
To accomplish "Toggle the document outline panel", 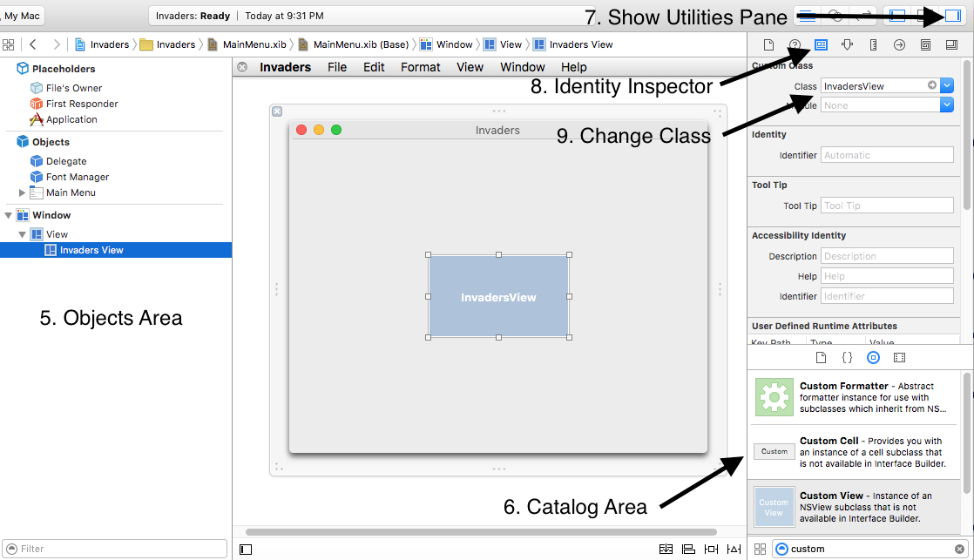I will [246, 549].
